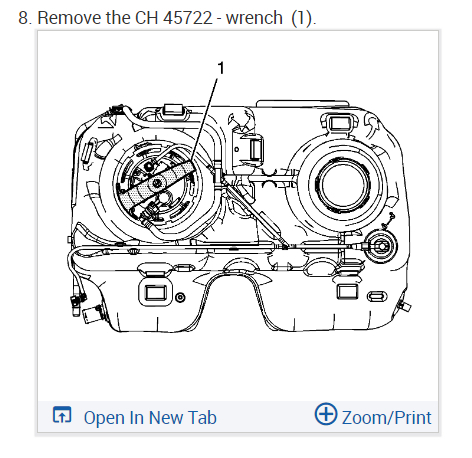Click the lower-right square mounting bracket
Viewport: 472px width, 458px height.
pos(348,291)
